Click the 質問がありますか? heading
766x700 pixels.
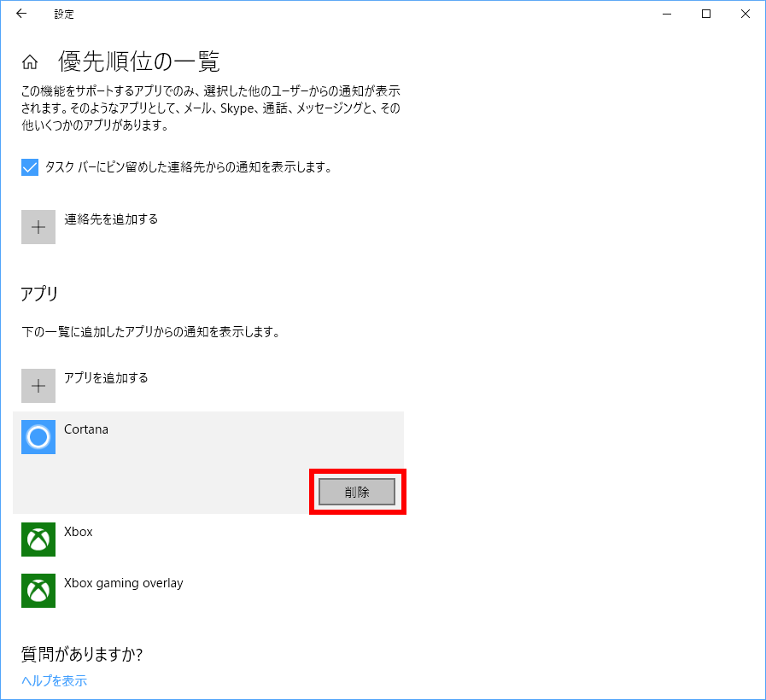click(x=82, y=655)
